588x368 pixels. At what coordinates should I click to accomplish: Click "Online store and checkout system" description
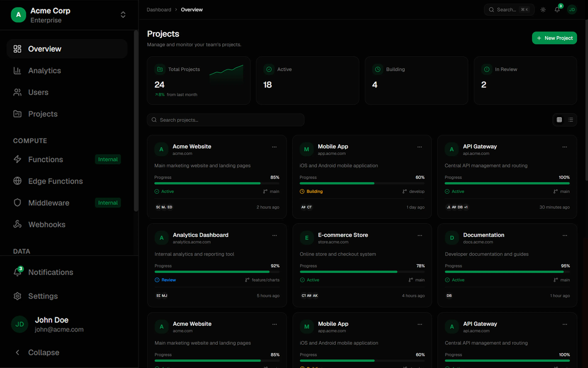coord(338,254)
